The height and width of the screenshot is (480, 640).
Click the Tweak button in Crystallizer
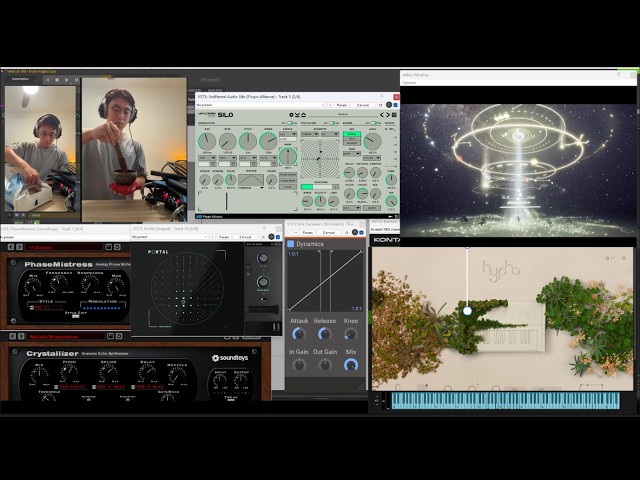[x=231, y=398]
